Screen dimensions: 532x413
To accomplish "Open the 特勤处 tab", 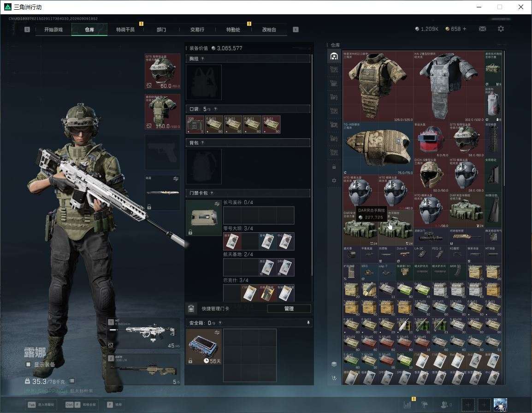I will click(233, 29).
